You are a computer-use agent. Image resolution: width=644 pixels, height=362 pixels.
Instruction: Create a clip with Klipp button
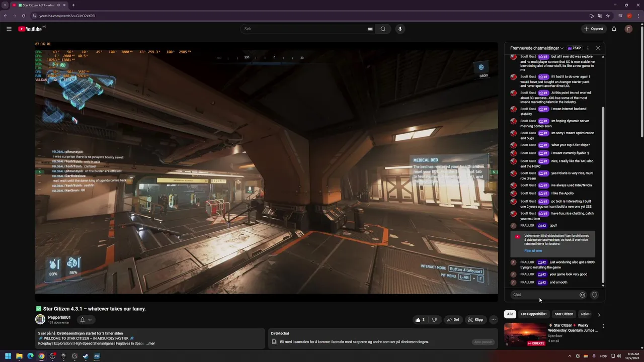pyautogui.click(x=475, y=320)
